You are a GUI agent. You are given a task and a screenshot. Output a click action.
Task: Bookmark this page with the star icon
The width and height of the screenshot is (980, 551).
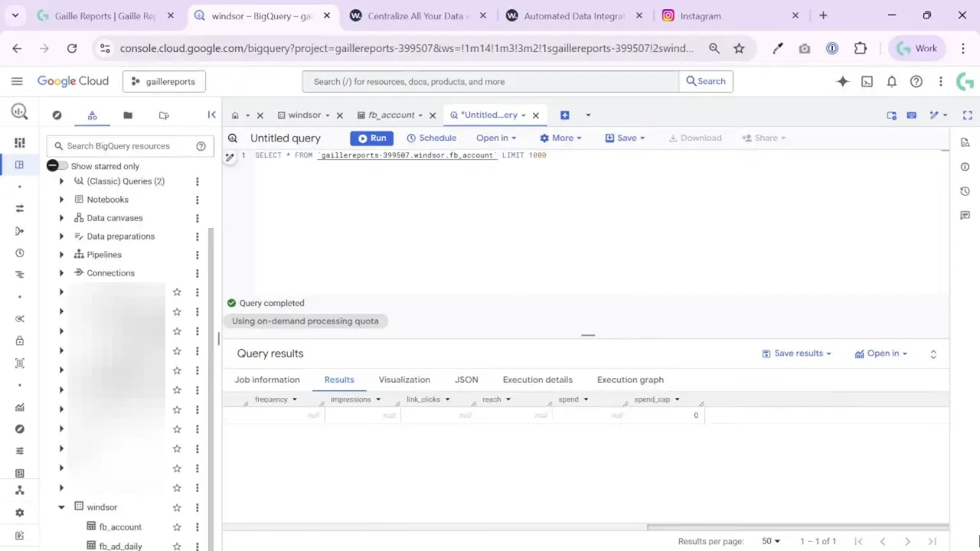[x=739, y=48]
